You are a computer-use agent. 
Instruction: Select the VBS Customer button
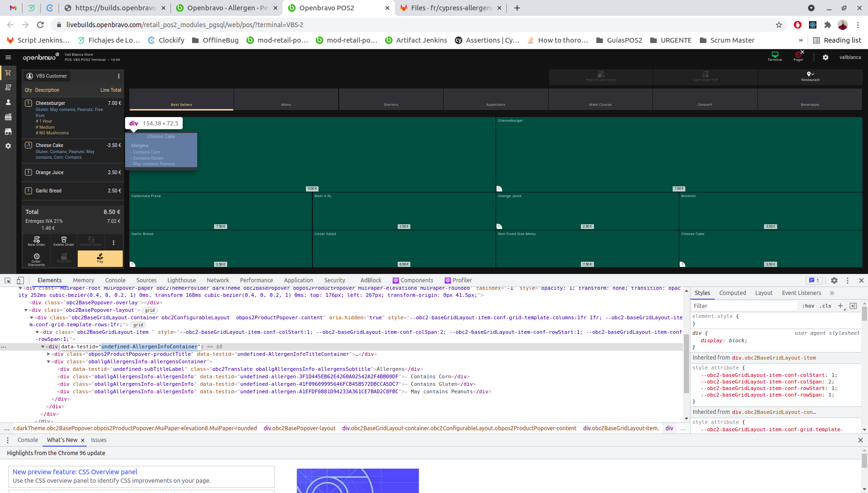tap(47, 76)
